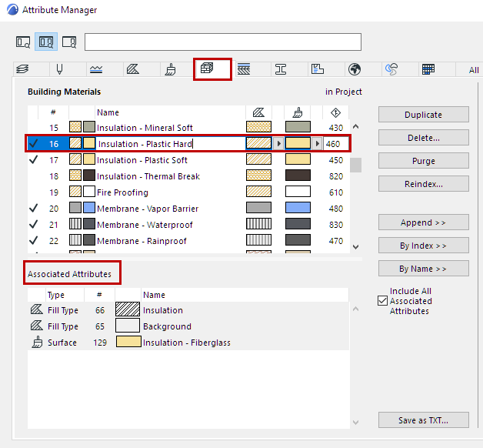Select Membrane - Waterproof row
This screenshot has width=483, height=448.
(x=188, y=225)
